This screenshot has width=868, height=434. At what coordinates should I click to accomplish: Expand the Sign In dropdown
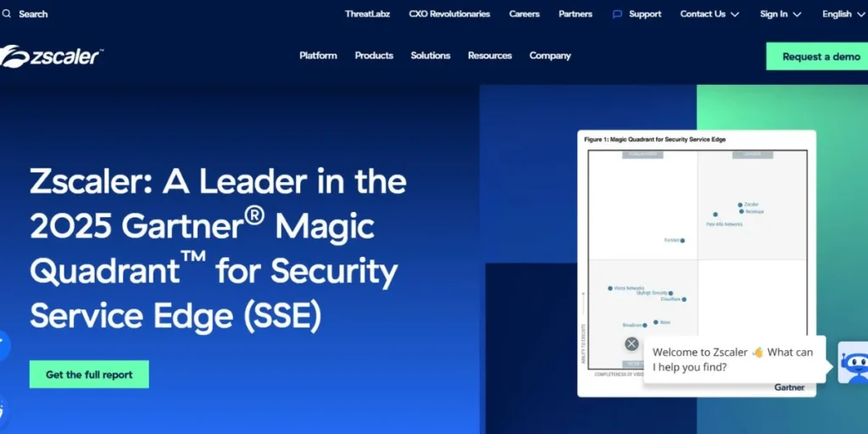click(x=781, y=14)
